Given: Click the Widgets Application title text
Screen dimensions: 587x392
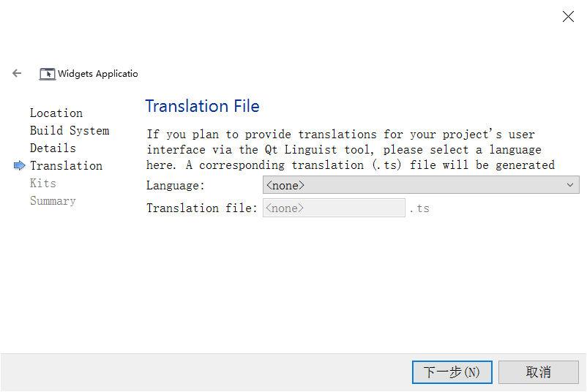Looking at the screenshot, I should pyautogui.click(x=97, y=74).
